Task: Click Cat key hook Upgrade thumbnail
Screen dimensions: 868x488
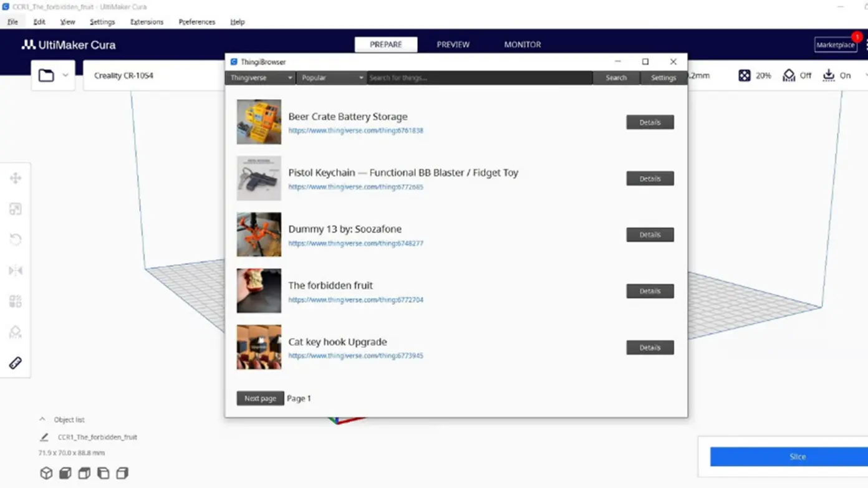Action: tap(259, 347)
